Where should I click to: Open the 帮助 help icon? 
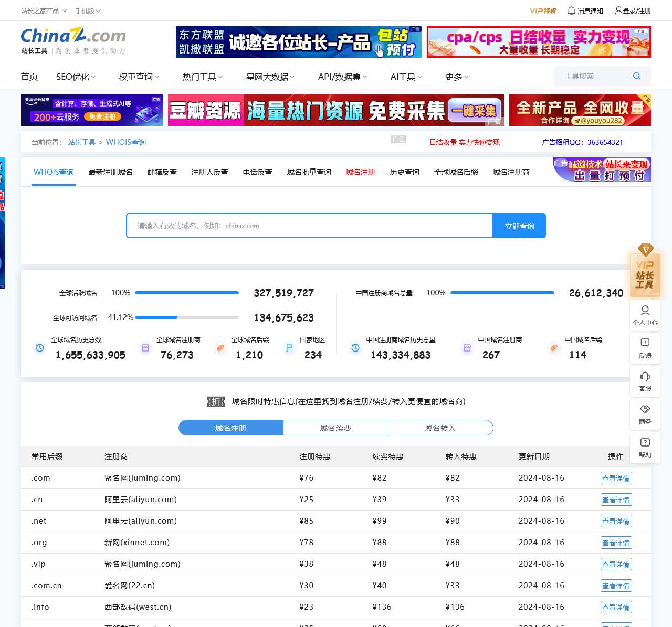click(x=645, y=448)
